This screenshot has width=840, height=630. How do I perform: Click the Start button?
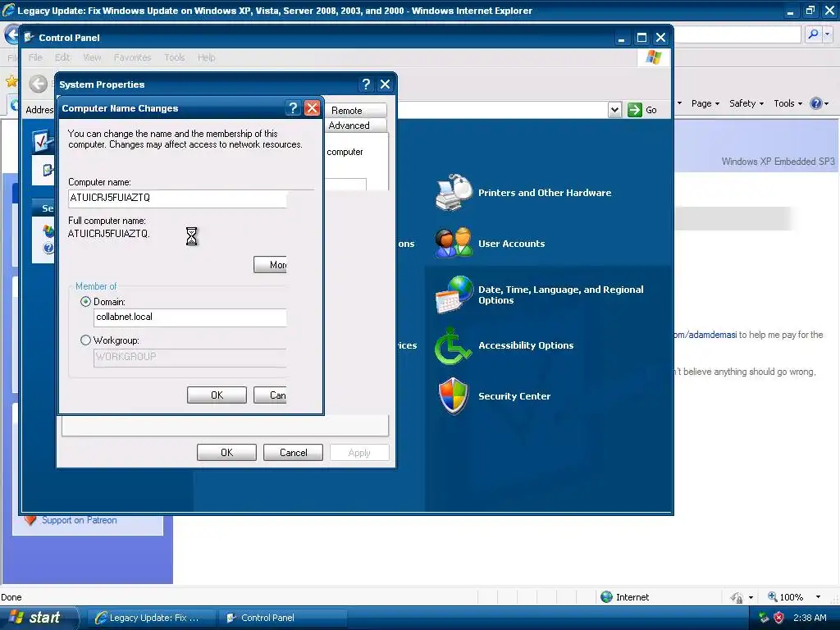point(39,618)
